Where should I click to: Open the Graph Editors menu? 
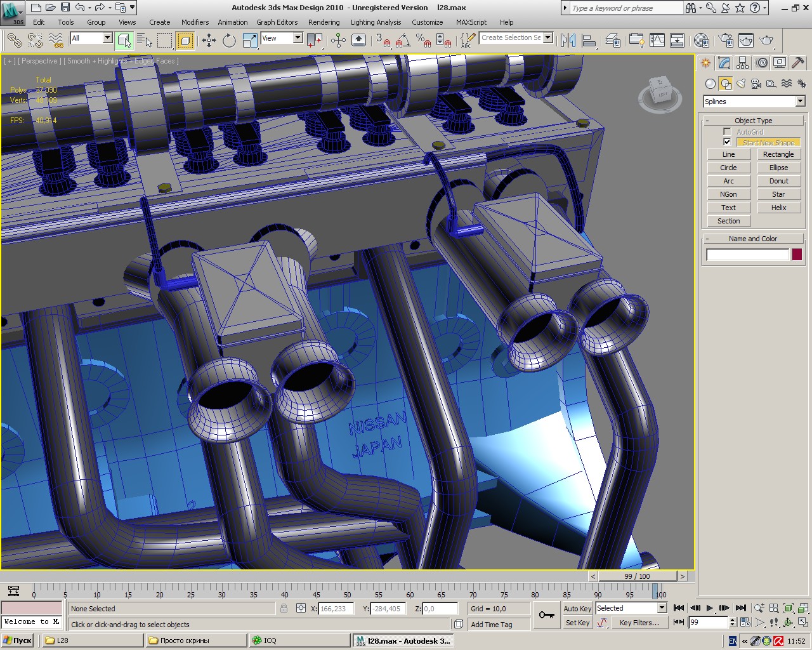pyautogui.click(x=277, y=22)
